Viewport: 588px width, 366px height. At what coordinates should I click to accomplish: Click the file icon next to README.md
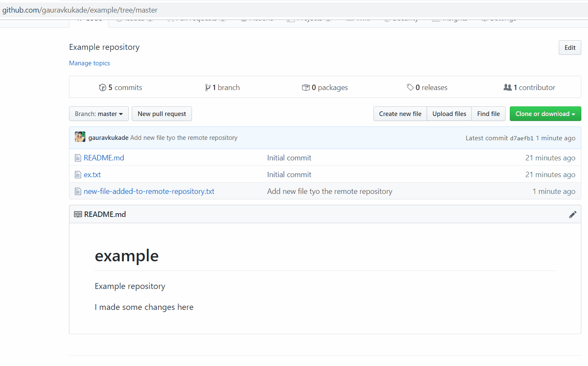click(78, 158)
